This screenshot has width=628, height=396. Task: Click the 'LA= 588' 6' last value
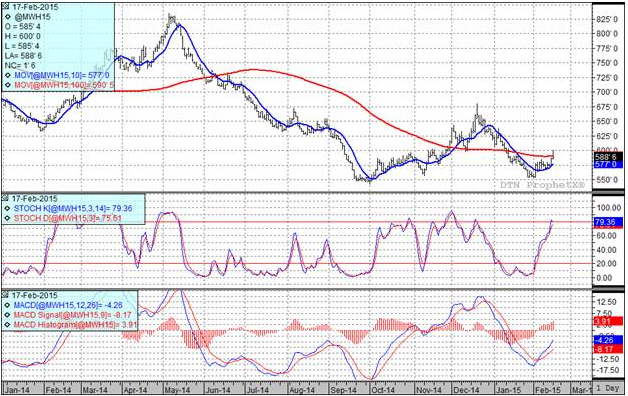point(24,56)
